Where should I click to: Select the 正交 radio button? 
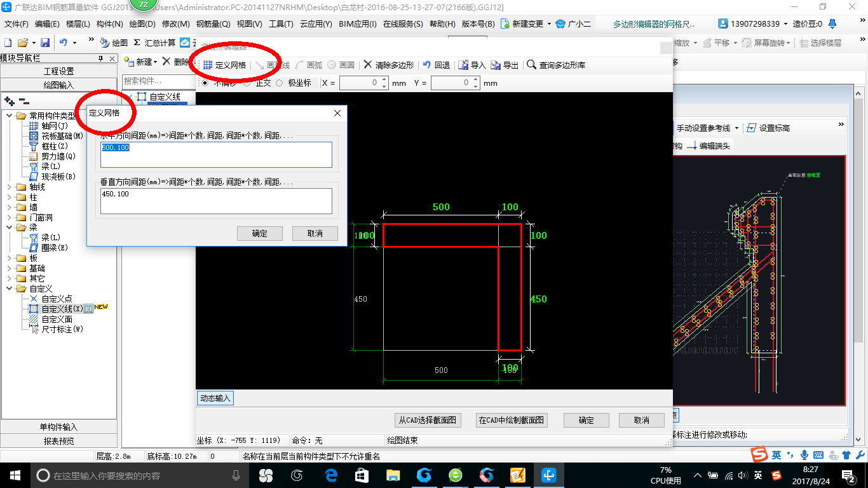(247, 83)
